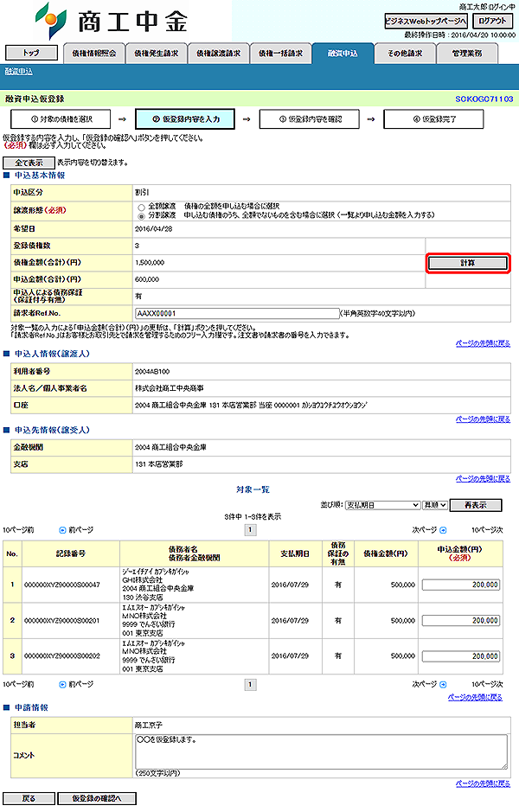Click the 商工中金 logo
519x812 pixels.
pos(111,22)
